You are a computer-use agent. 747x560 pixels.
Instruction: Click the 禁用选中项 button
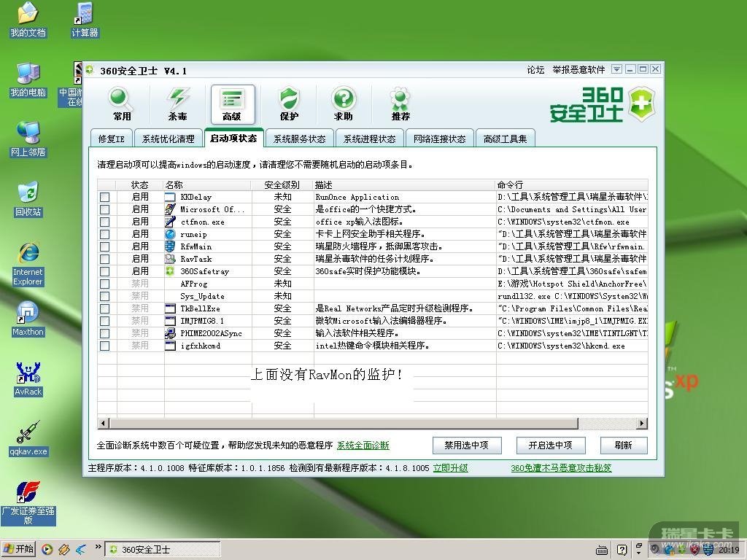(x=467, y=446)
